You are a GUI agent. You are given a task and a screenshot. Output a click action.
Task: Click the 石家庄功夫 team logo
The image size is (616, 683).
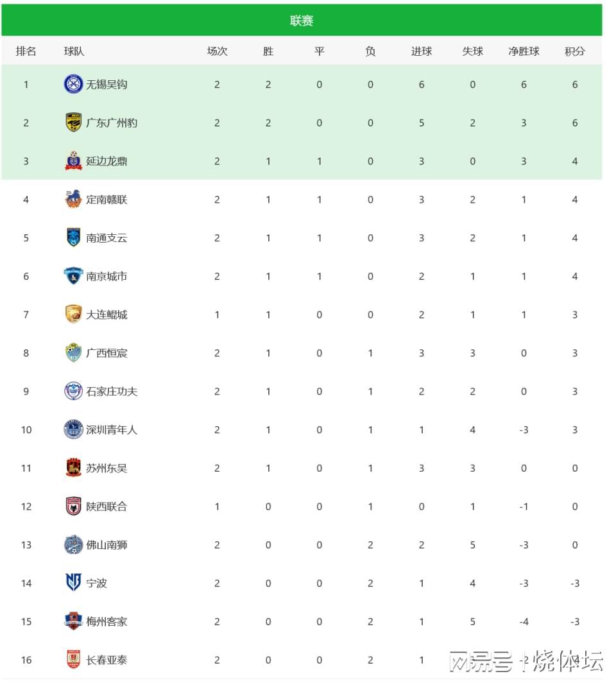[x=74, y=391]
